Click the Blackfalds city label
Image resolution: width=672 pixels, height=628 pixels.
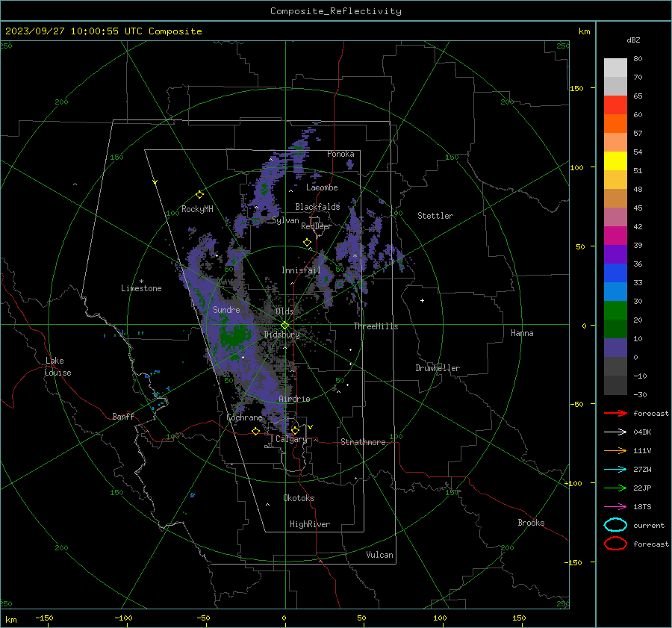pos(317,207)
